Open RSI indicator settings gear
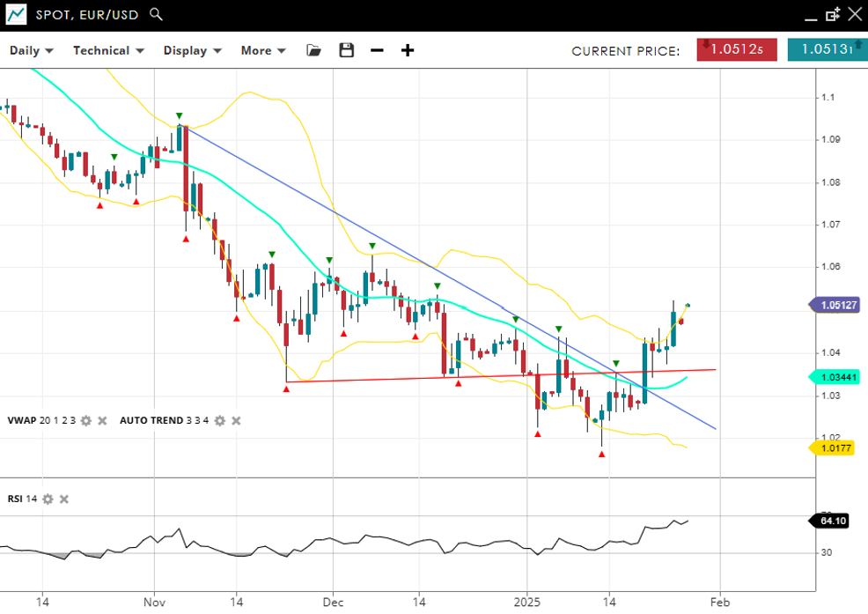 click(x=48, y=499)
